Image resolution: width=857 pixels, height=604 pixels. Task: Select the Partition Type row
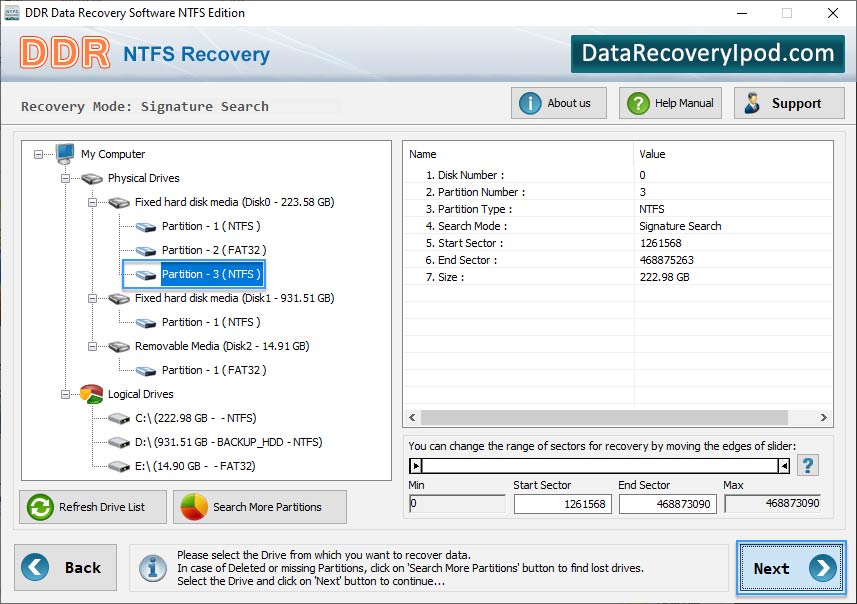[618, 209]
